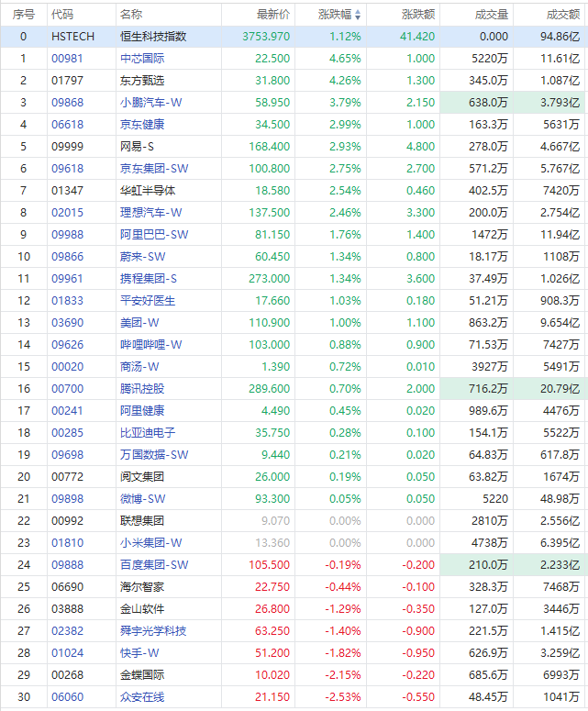Open stock code 00981 link

tap(67, 59)
